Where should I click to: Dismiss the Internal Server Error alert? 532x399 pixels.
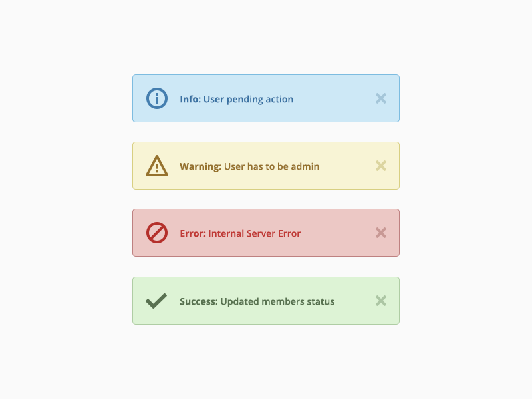click(x=380, y=233)
